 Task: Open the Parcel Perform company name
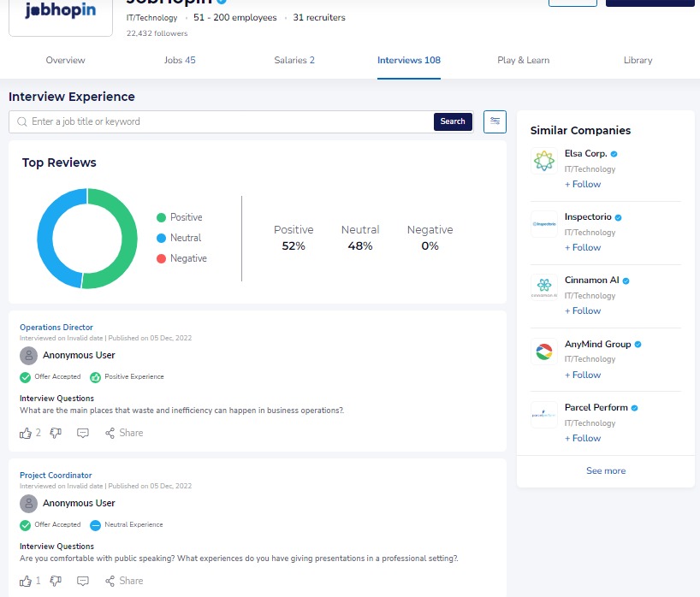(x=596, y=408)
